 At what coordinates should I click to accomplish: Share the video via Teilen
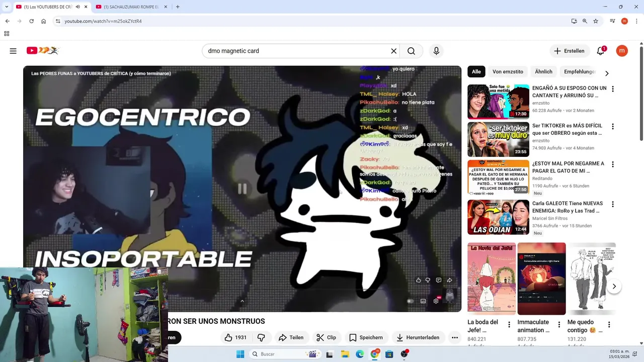(291, 337)
